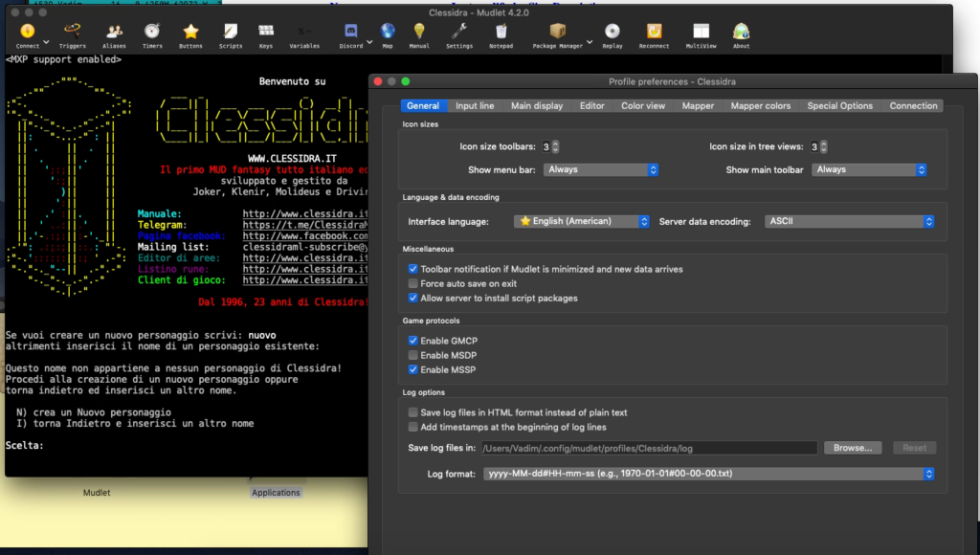Open the Client di gioco link
This screenshot has height=555, width=980.
pos(305,280)
